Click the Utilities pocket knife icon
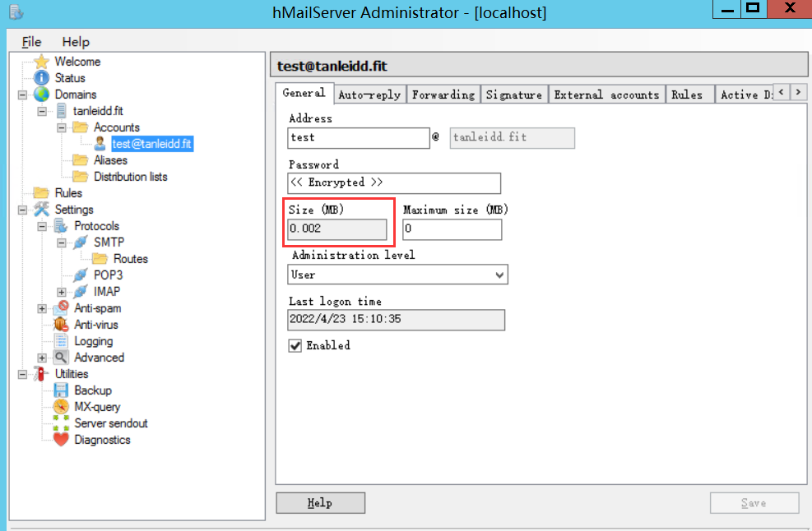 click(x=41, y=374)
